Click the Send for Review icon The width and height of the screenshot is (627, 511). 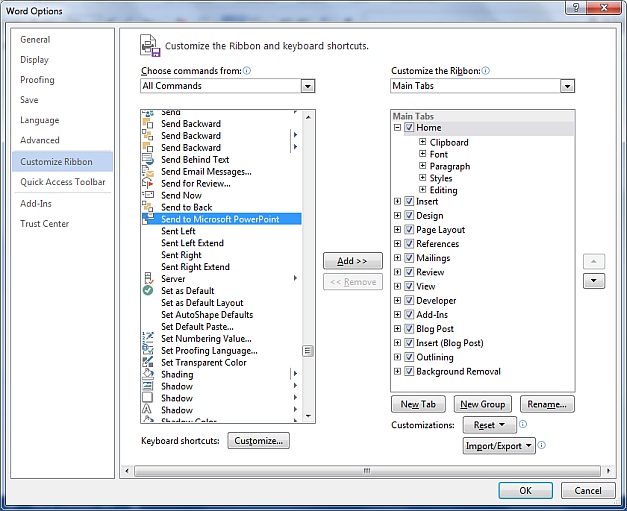click(x=148, y=184)
